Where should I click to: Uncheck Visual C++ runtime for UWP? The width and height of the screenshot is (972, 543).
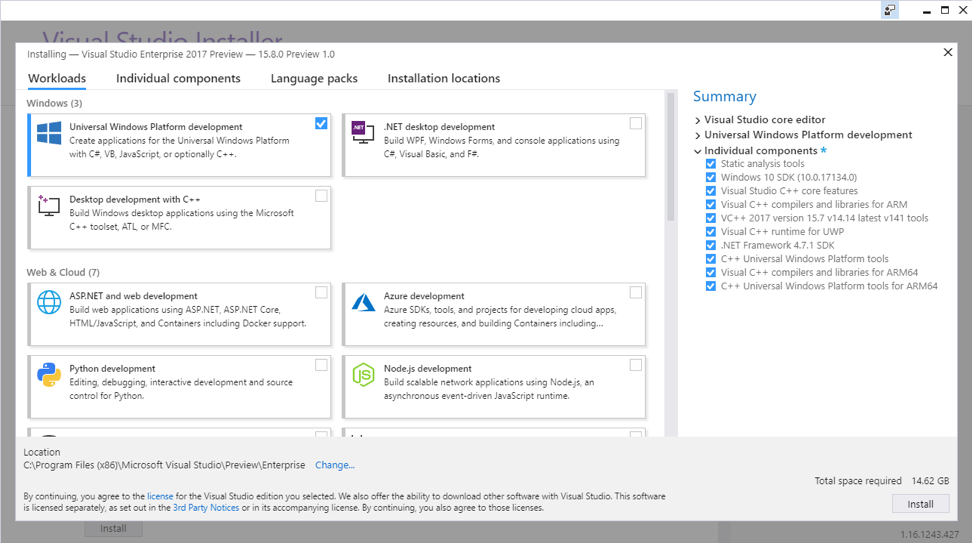click(711, 232)
